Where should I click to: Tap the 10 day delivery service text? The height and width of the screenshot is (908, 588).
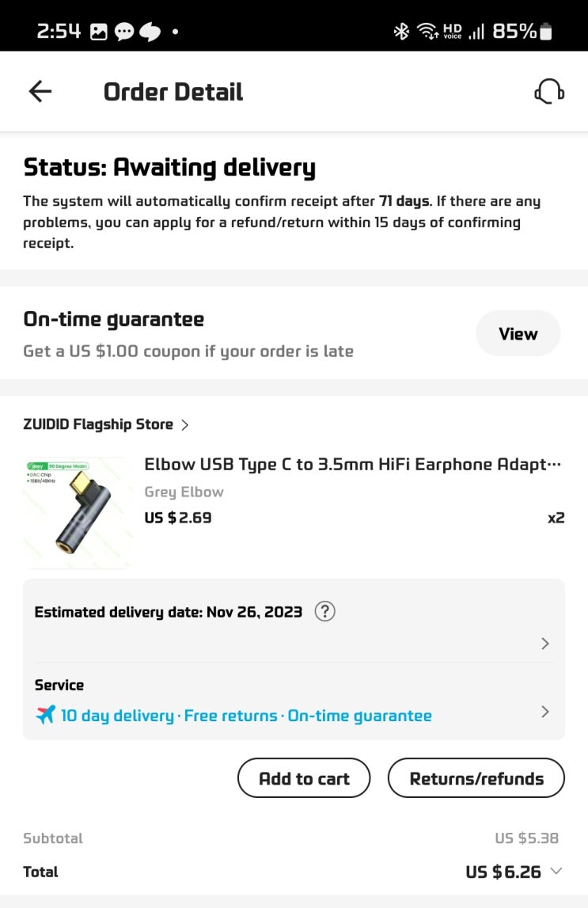117,716
